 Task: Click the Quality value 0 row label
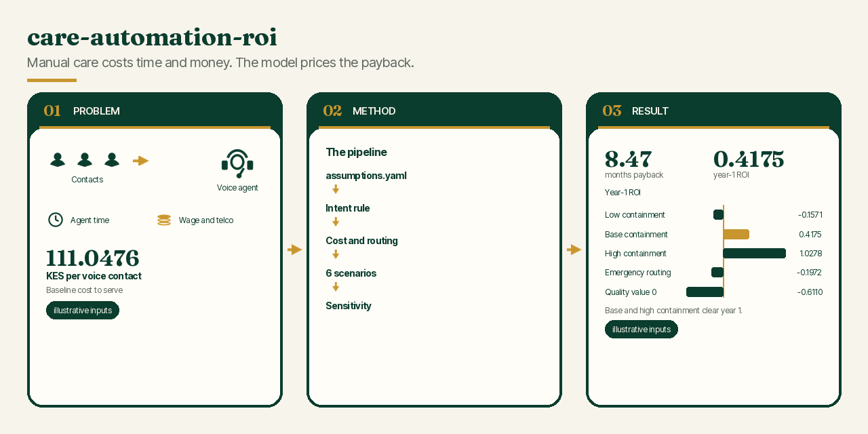point(631,292)
